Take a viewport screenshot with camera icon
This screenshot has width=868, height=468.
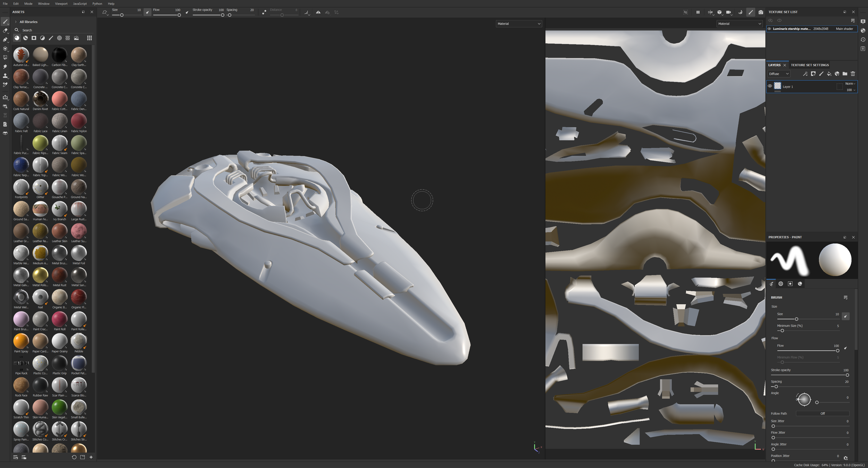tap(761, 12)
